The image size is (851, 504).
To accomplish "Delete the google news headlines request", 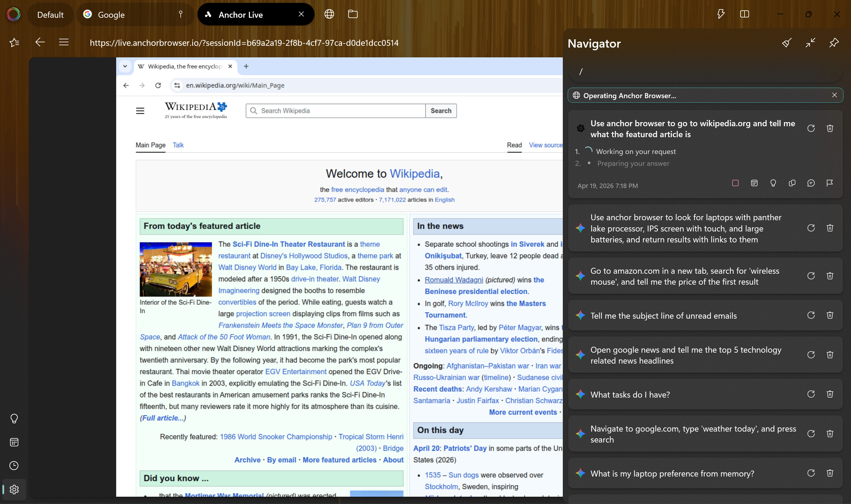I will (x=830, y=355).
